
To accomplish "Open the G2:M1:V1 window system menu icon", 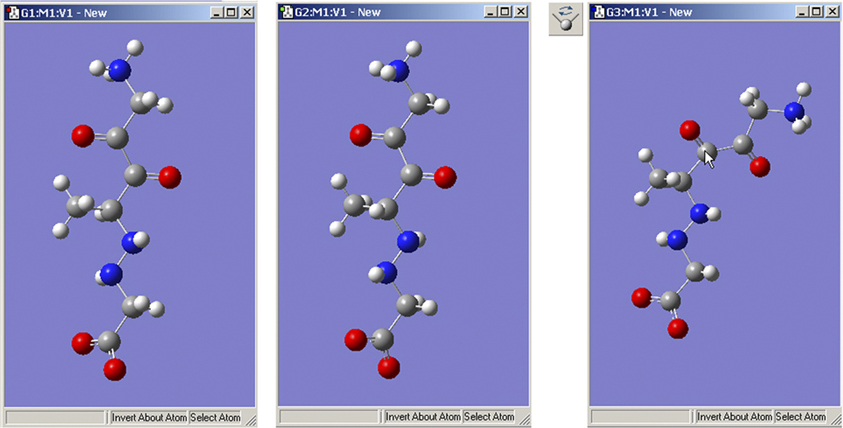I will pos(287,12).
